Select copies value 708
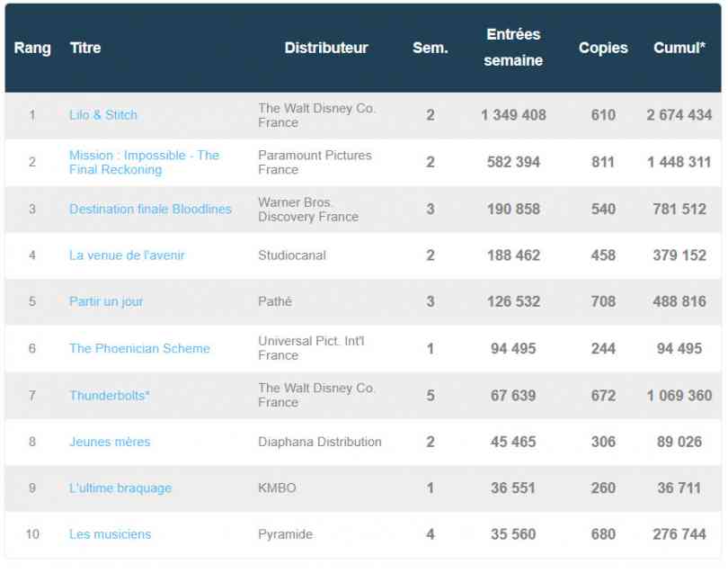 [603, 301]
